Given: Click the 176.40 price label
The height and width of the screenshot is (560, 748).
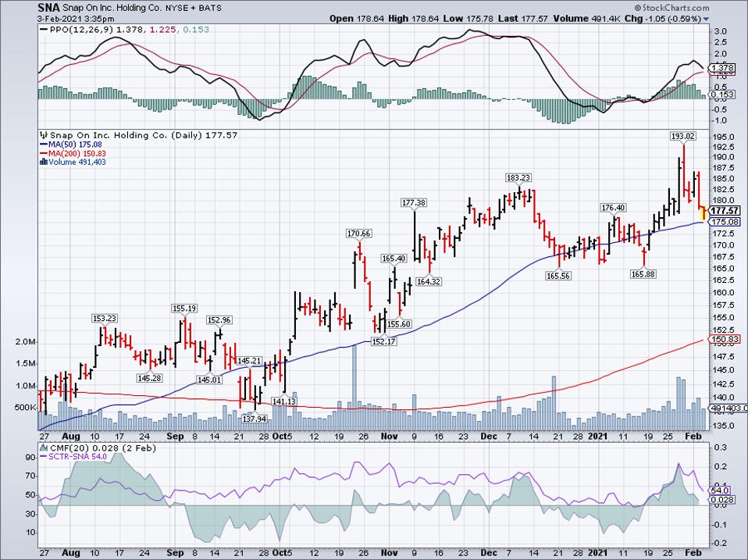Looking at the screenshot, I should click(613, 208).
